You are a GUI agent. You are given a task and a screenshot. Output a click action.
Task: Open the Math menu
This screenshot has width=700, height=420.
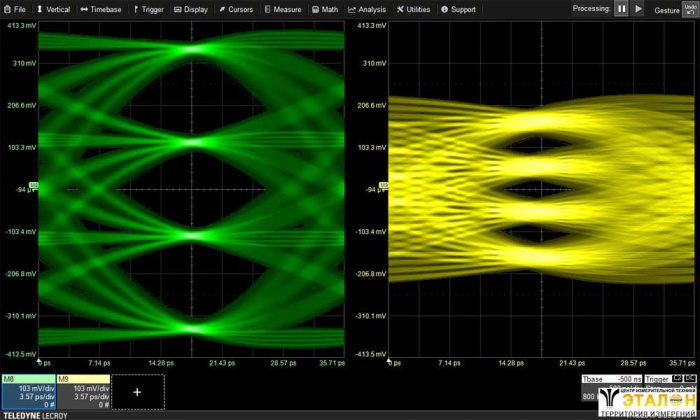click(x=324, y=9)
